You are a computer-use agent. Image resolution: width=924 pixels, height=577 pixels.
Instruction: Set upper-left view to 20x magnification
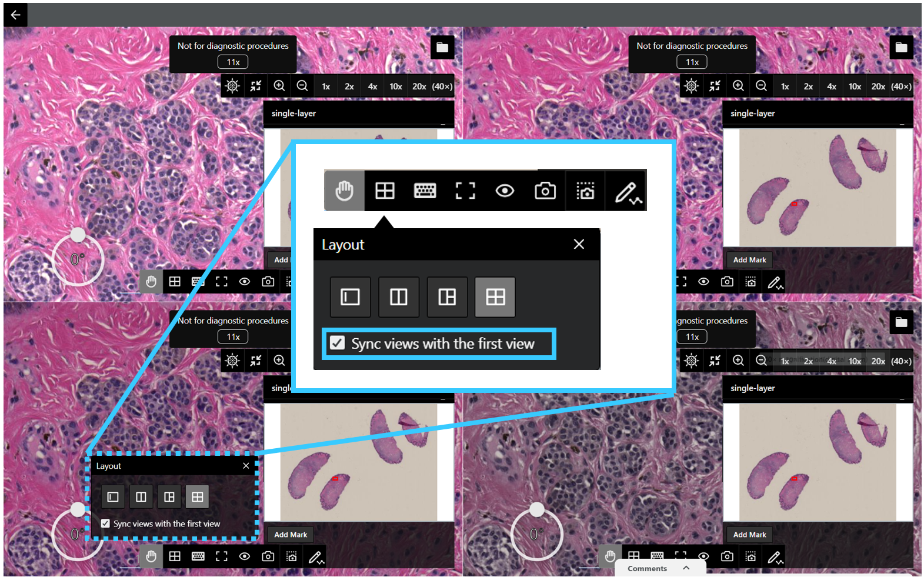pyautogui.click(x=419, y=86)
